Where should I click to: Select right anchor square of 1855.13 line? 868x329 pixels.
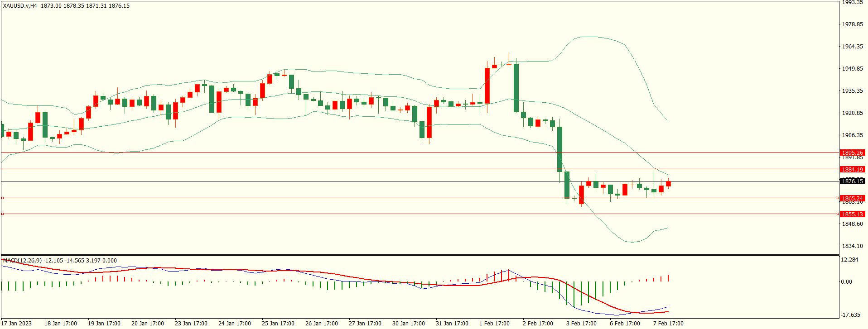coord(838,214)
